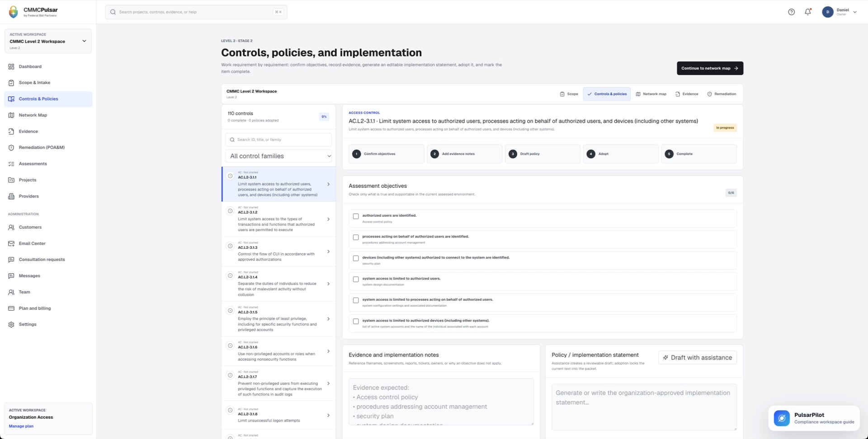
Task: Click the evidence notes text area
Action: (x=441, y=402)
